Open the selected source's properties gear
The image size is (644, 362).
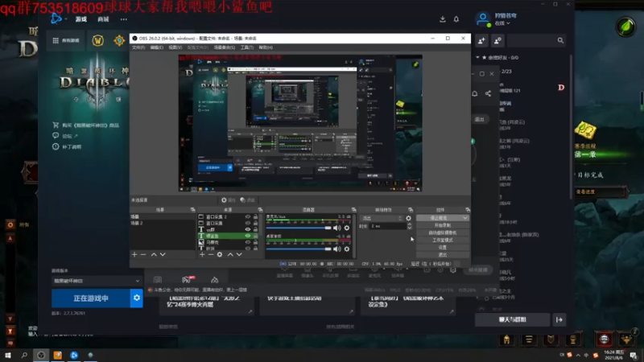click(x=220, y=254)
